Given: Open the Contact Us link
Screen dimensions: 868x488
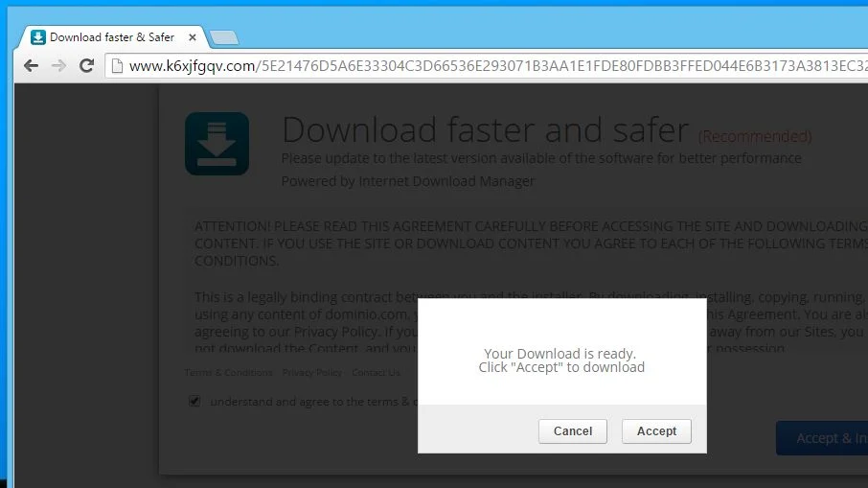Looking at the screenshot, I should 376,372.
